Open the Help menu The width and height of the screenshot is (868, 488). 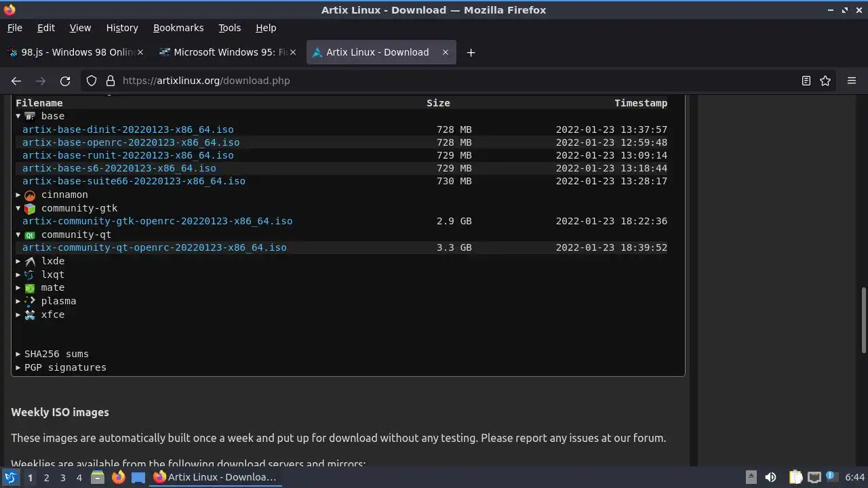tap(266, 28)
